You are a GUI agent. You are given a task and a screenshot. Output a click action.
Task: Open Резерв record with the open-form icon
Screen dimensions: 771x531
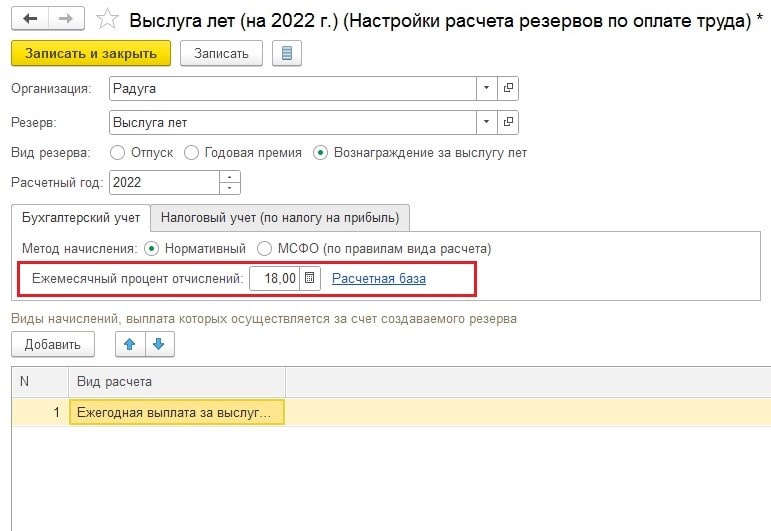508,122
